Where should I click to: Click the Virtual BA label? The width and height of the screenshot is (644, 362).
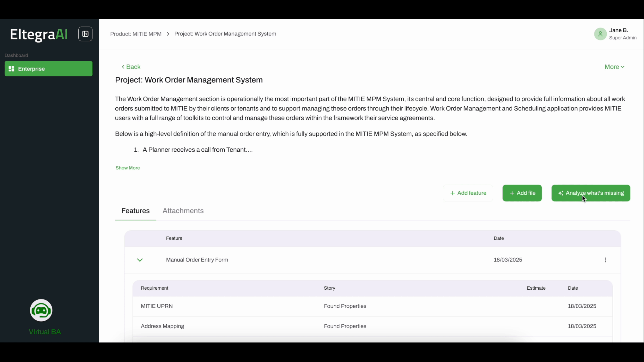point(45,332)
